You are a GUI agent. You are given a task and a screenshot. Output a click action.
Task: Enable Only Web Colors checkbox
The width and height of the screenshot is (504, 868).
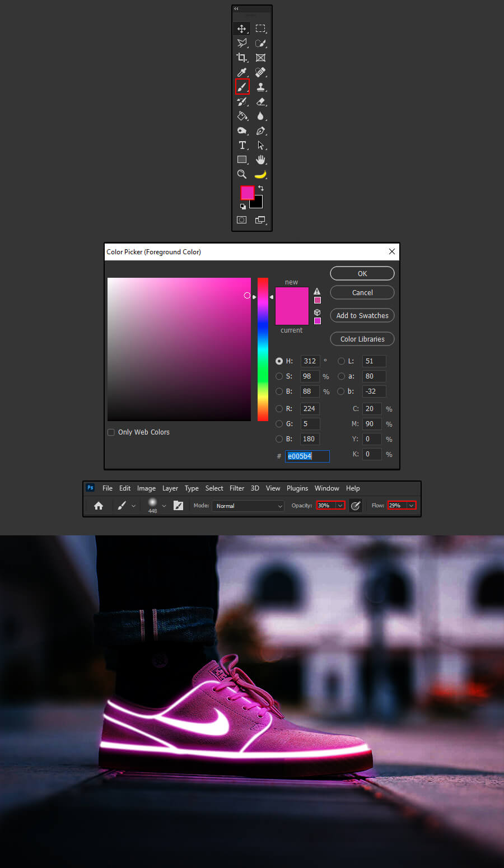(111, 432)
